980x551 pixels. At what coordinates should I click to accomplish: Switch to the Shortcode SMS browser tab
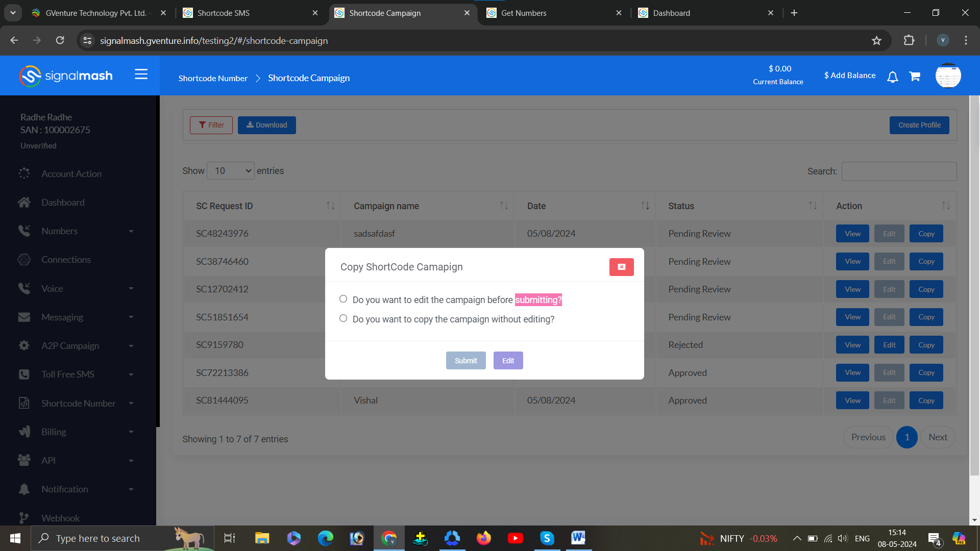tap(223, 13)
